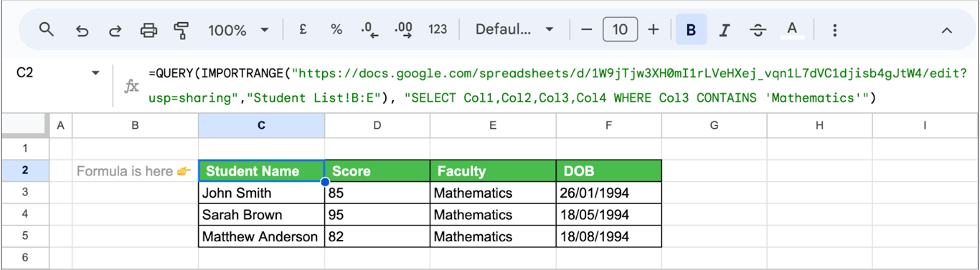980x270 pixels.
Task: Toggle bold formatting
Action: [691, 29]
